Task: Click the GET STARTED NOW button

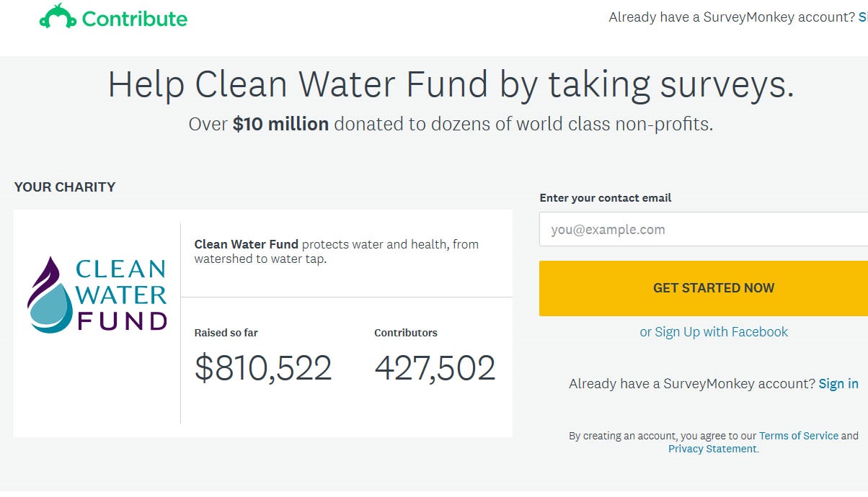Action: (x=713, y=288)
